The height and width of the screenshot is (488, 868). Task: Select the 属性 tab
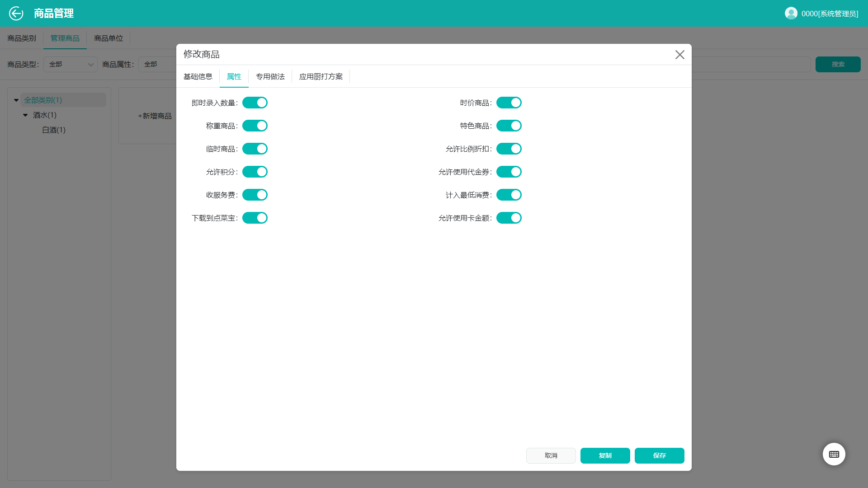[x=234, y=76]
